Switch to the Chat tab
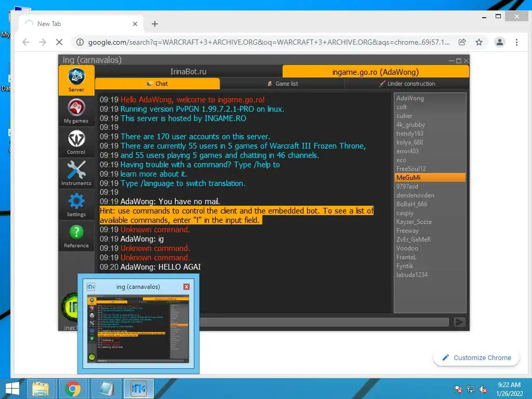This screenshot has width=532, height=399. (157, 84)
